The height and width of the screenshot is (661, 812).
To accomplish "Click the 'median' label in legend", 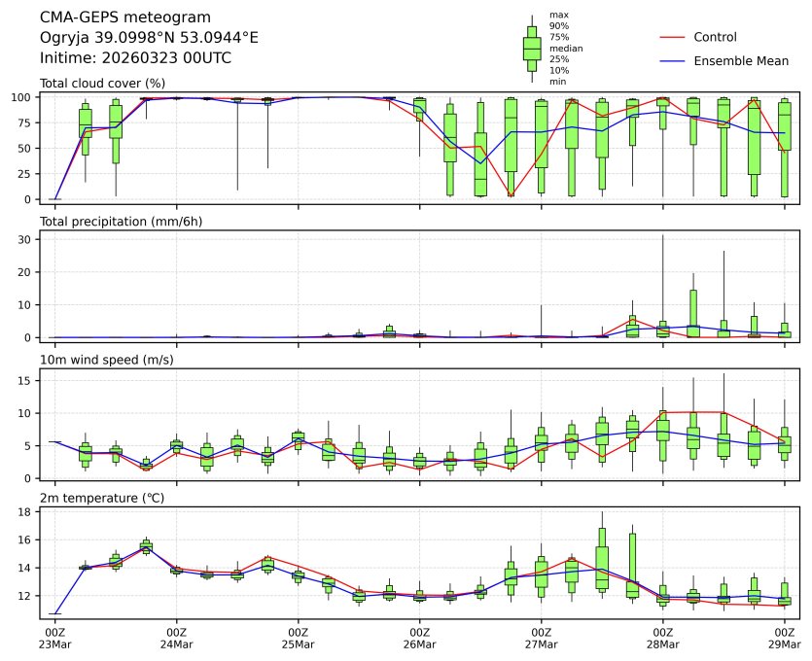I will click(566, 48).
